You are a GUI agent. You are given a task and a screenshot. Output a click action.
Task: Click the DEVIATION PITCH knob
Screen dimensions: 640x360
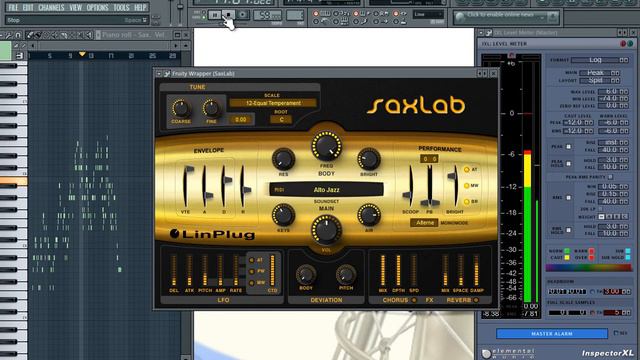(346, 274)
